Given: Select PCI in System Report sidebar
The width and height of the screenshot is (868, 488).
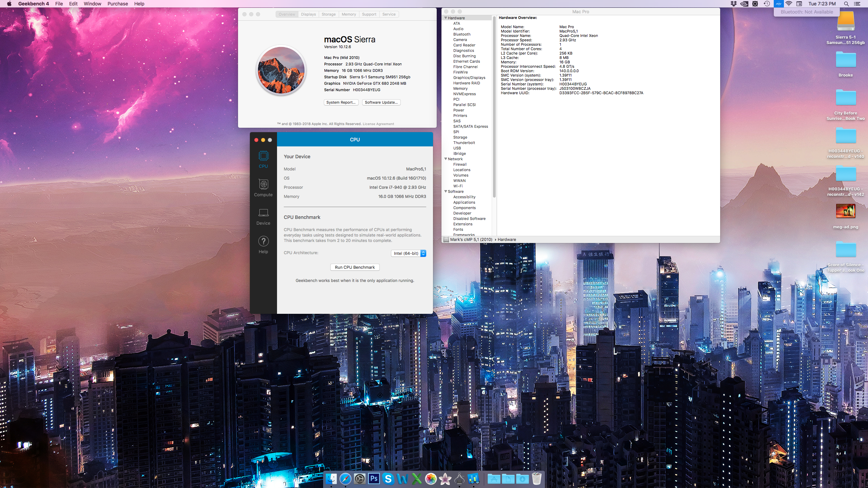Looking at the screenshot, I should tap(456, 99).
